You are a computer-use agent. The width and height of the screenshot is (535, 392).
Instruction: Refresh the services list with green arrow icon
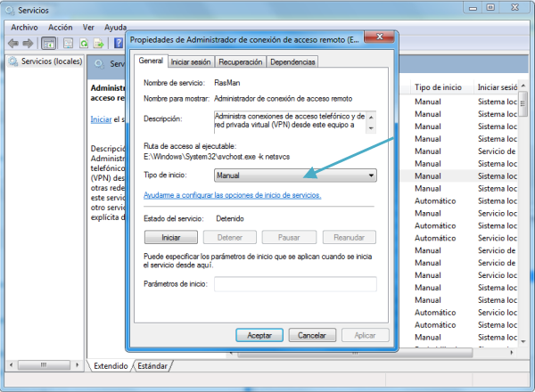pos(84,44)
